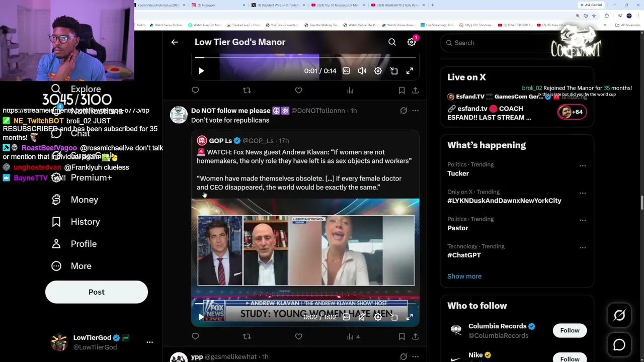The height and width of the screenshot is (362, 644).
Task: Enable picture-in-picture on the 0:14 video
Action: pos(394,71)
